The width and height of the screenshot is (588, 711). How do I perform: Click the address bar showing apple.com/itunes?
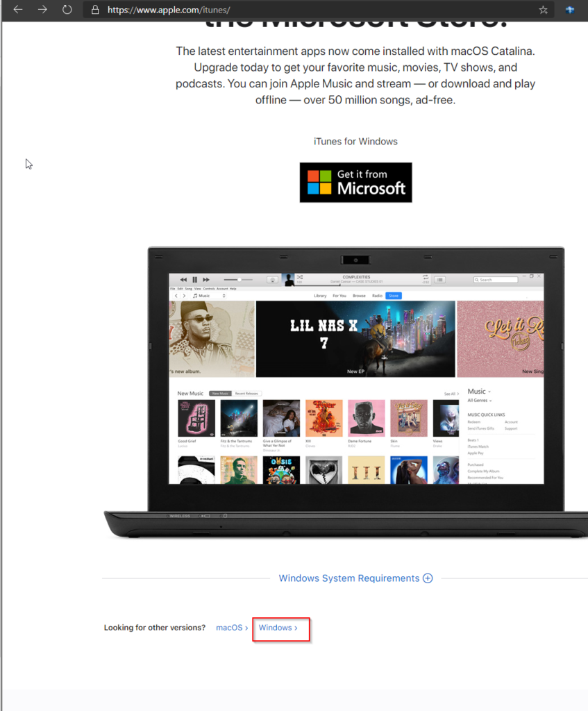pos(312,10)
